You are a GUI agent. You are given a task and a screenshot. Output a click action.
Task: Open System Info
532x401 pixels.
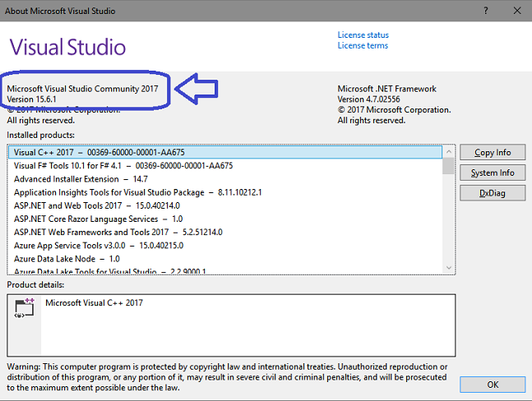coord(493,173)
